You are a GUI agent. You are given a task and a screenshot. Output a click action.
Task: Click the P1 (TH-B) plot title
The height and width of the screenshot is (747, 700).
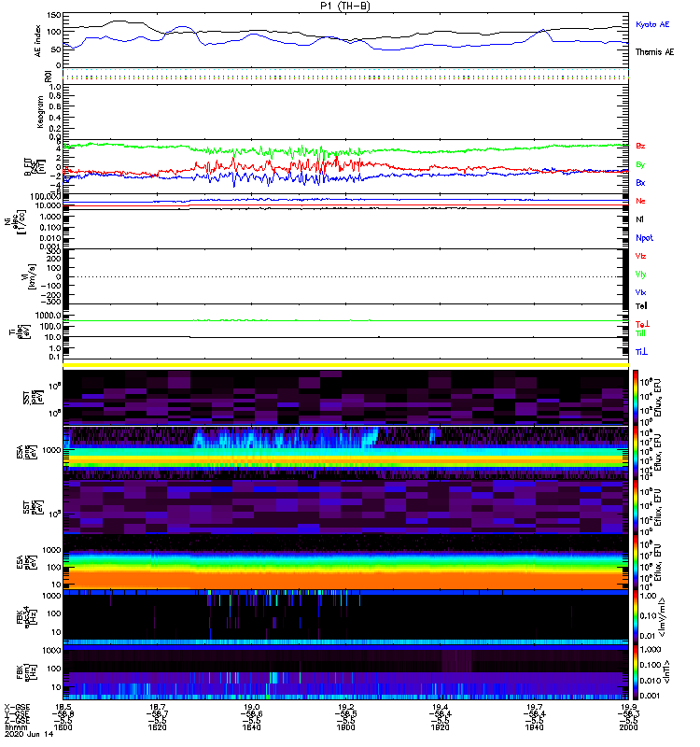(345, 6)
